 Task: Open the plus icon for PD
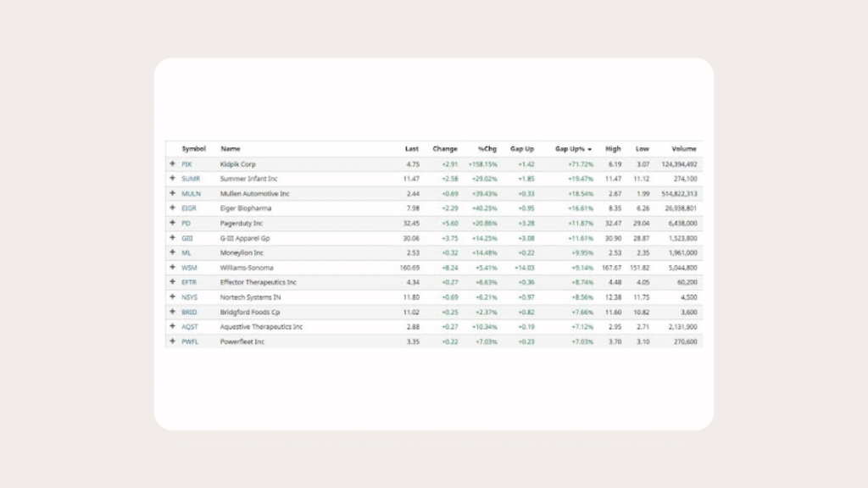(172, 223)
